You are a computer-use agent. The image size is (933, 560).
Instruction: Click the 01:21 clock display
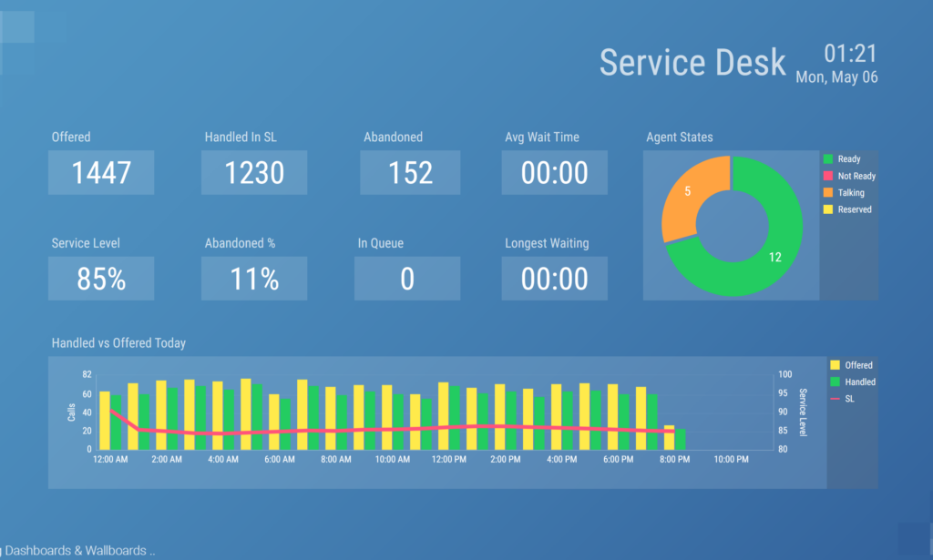click(x=850, y=54)
